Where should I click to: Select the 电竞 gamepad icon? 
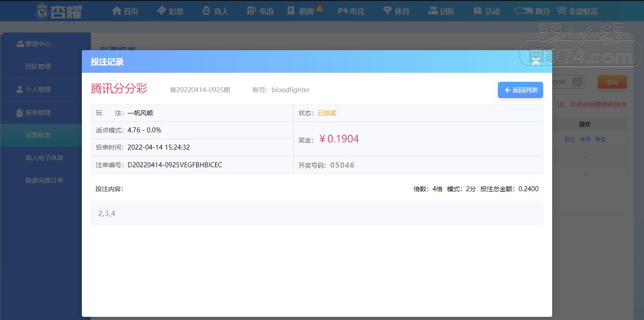click(343, 10)
